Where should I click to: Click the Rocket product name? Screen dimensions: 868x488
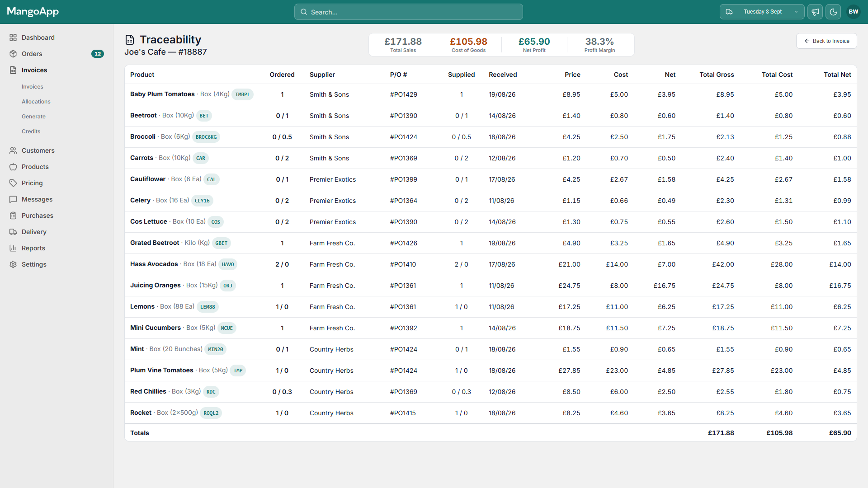[x=141, y=413]
